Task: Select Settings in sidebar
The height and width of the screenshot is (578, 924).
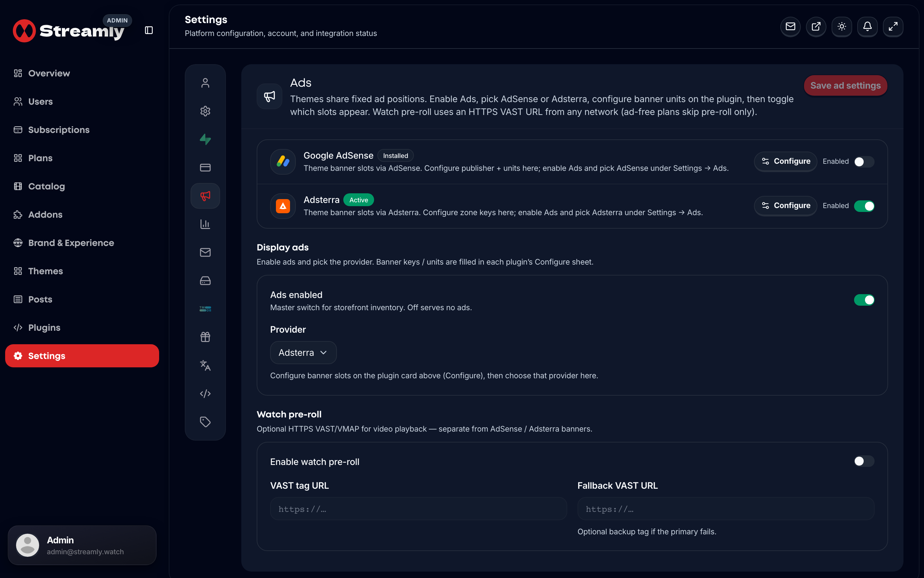Action: click(x=82, y=356)
